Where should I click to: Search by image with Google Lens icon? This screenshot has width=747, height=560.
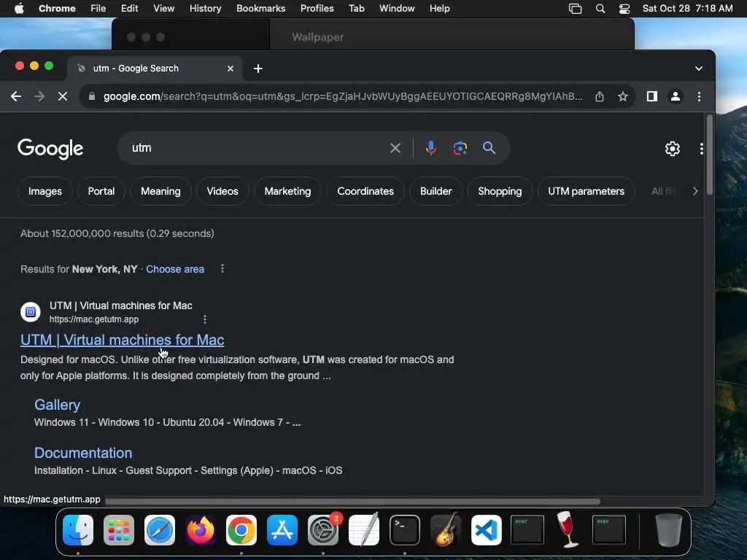pos(460,148)
